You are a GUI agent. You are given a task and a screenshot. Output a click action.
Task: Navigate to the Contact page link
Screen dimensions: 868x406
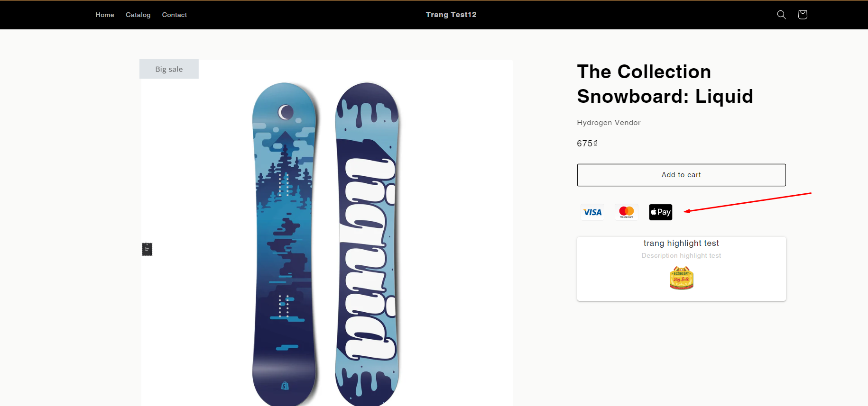175,15
